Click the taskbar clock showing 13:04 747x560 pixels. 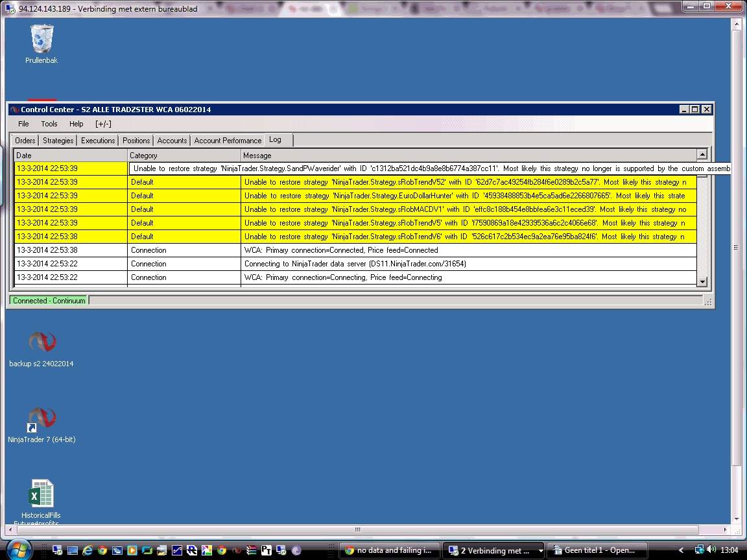coord(729,550)
